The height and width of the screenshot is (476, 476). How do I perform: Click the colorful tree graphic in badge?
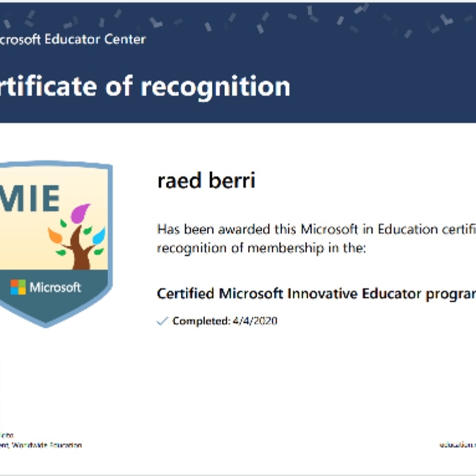coord(77,237)
